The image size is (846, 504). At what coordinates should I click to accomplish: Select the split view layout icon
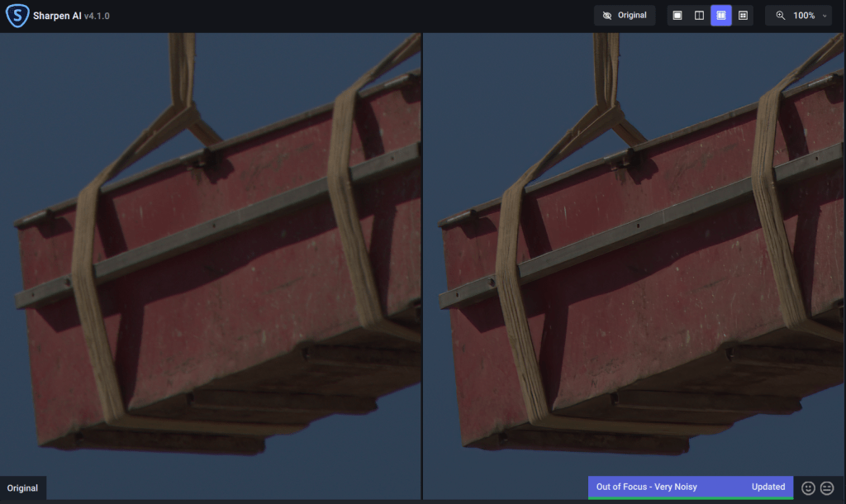699,16
